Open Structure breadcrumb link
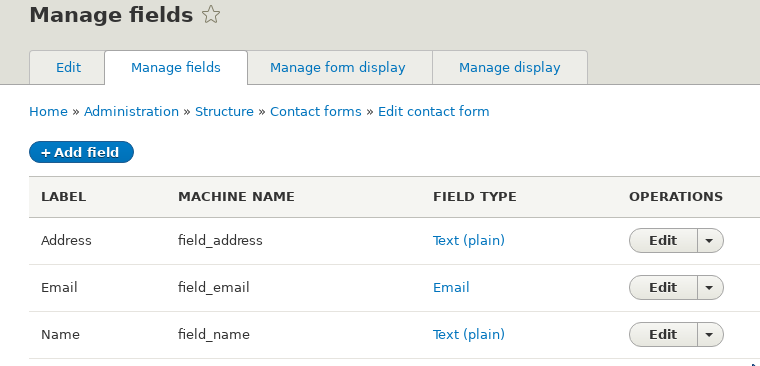This screenshot has width=760, height=366. tap(224, 111)
